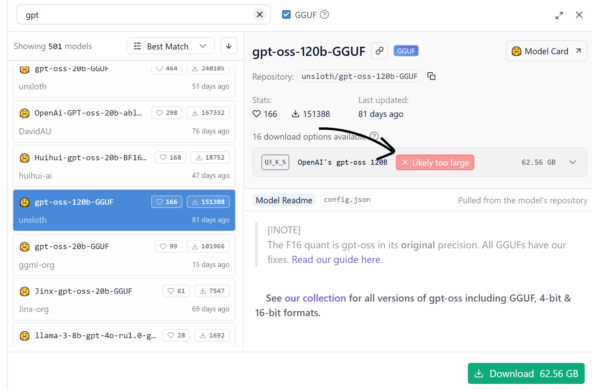The width and height of the screenshot is (592, 390).
Task: Expand the model search dialog
Action: 559,15
